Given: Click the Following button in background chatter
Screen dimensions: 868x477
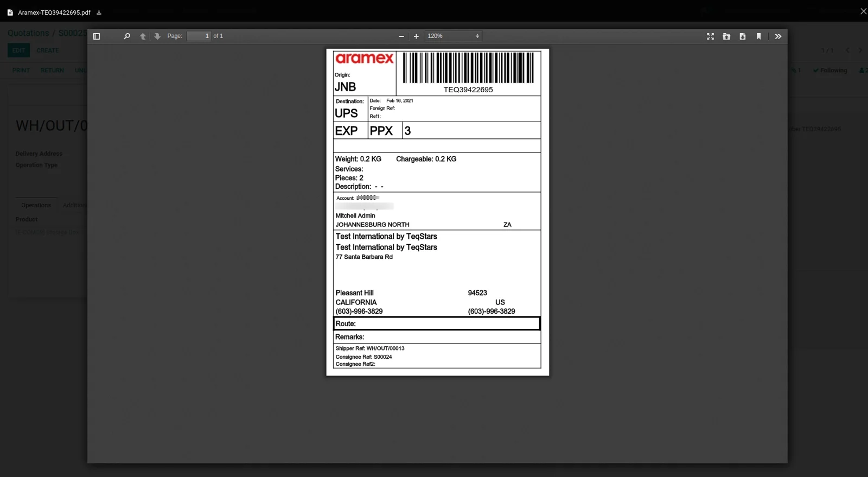Looking at the screenshot, I should (x=830, y=71).
